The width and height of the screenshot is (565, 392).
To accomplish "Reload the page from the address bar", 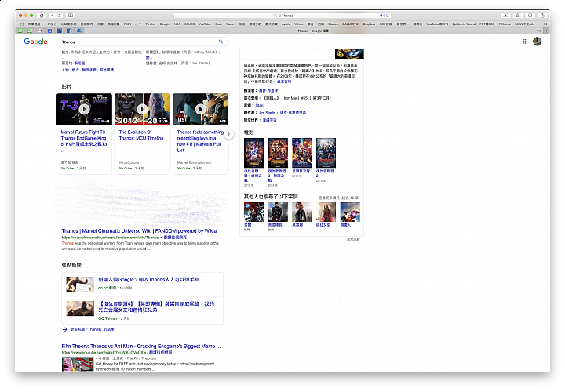I will click(388, 16).
